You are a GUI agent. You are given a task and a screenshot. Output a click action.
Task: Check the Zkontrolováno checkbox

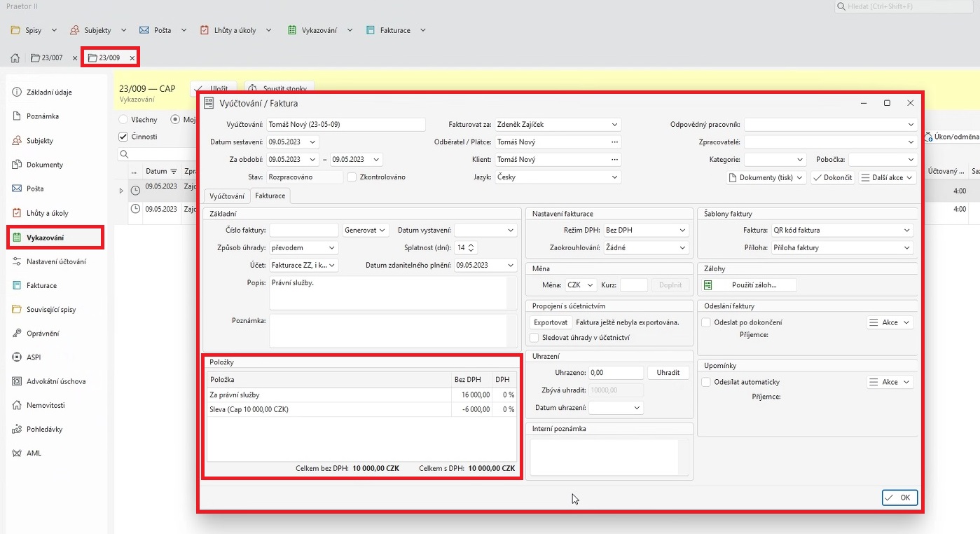[x=352, y=177]
